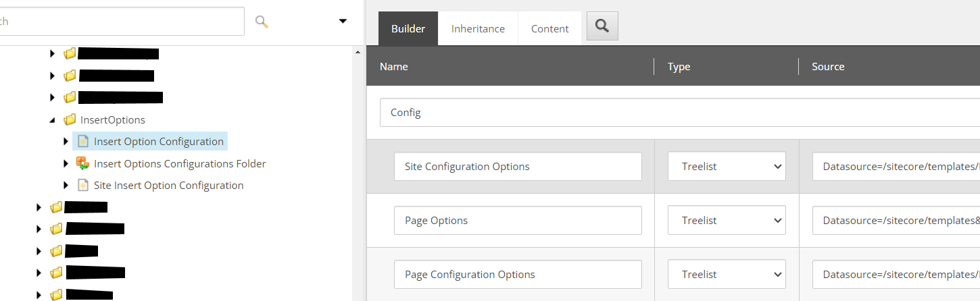Open the Type dropdown for Page Configuration Options
980x301 pixels.
[727, 274]
